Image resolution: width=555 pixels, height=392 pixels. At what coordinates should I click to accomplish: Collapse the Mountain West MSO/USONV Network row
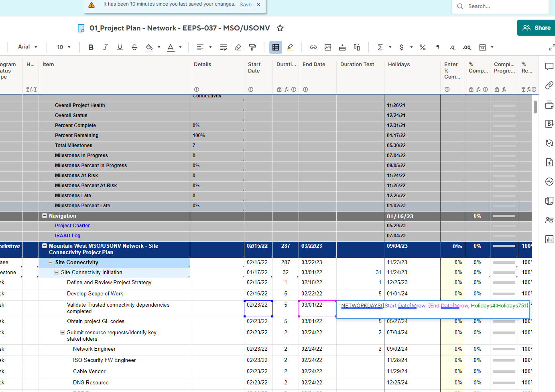pyautogui.click(x=45, y=246)
